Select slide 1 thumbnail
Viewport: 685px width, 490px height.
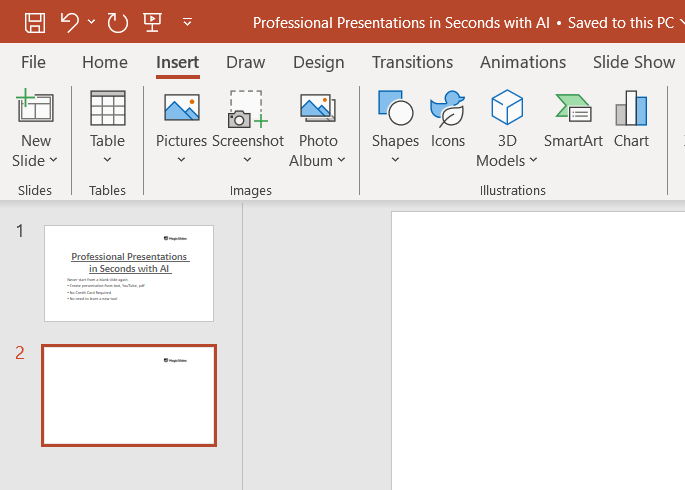pos(129,273)
